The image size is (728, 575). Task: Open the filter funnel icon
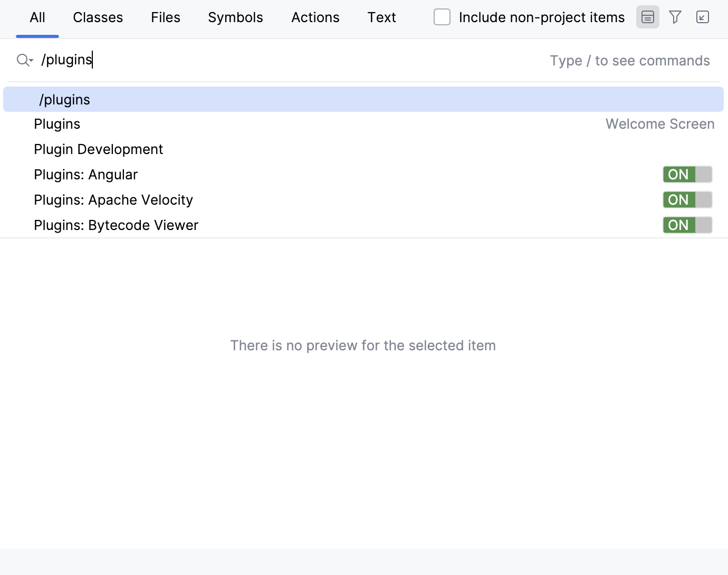pos(675,17)
